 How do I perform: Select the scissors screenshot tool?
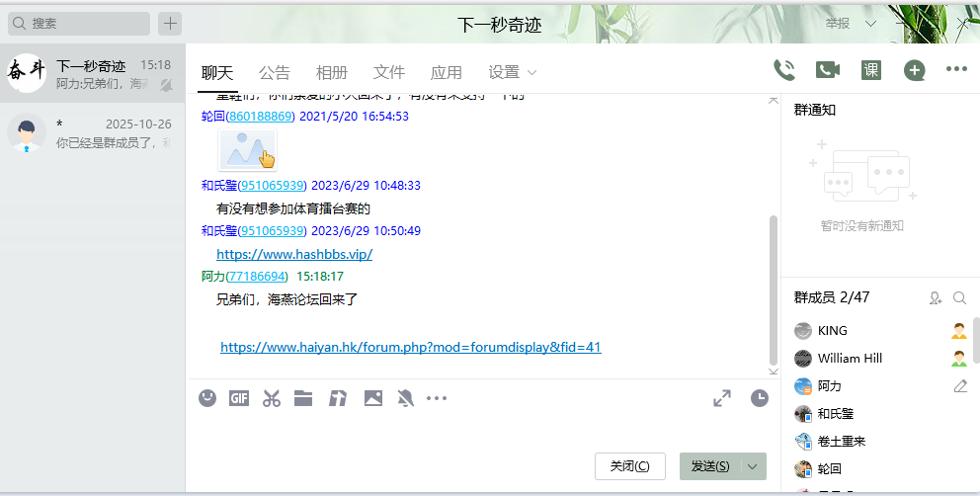tap(272, 398)
